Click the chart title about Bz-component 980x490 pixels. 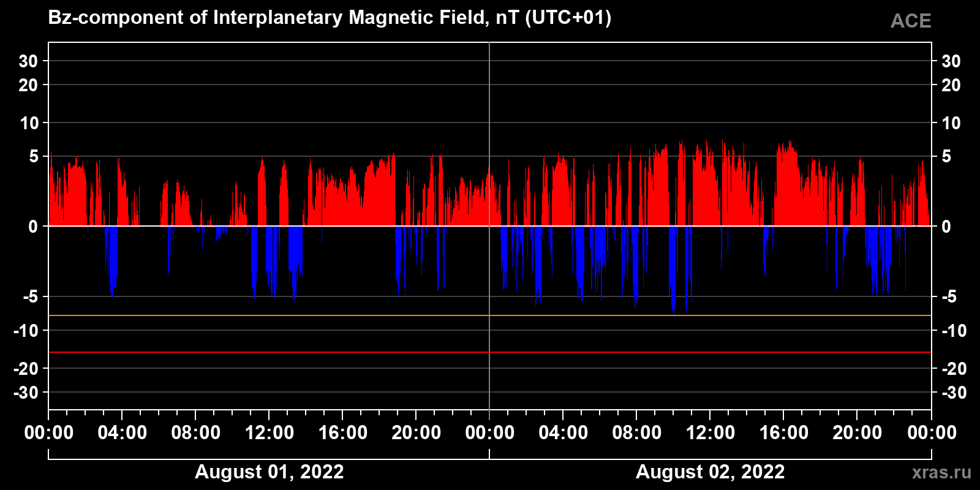(330, 18)
